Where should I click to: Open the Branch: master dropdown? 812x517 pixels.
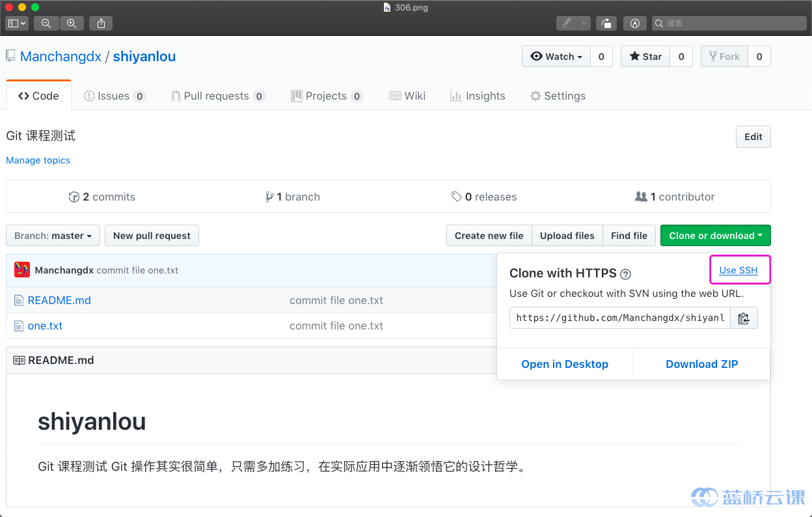coord(53,236)
